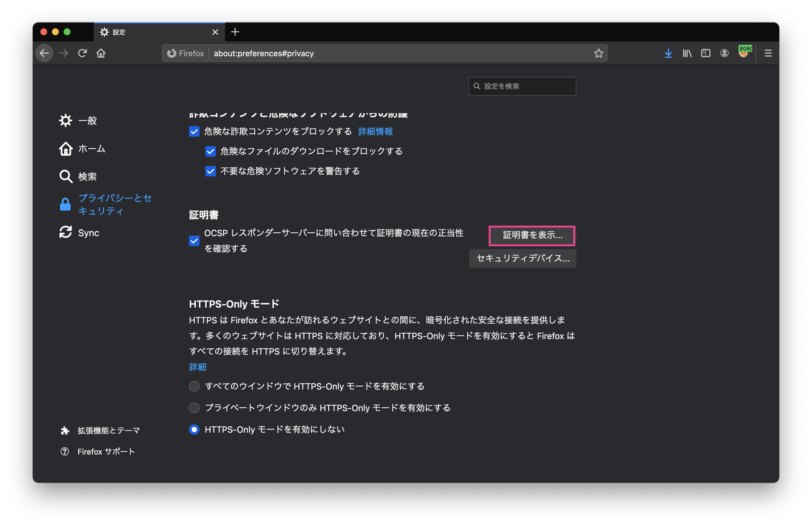Image resolution: width=812 pixels, height=526 pixels.
Task: Click the 証明書を表示... button
Action: (532, 235)
